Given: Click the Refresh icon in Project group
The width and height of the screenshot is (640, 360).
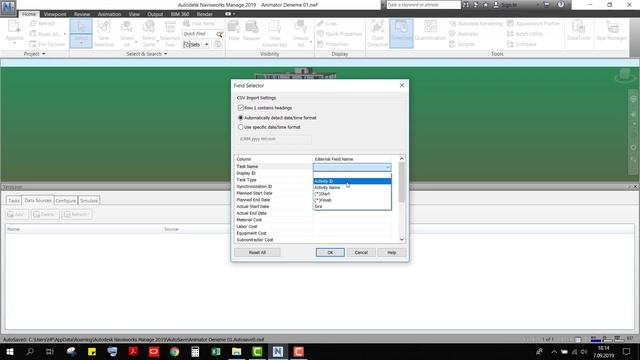Looking at the screenshot, I should [x=33, y=24].
